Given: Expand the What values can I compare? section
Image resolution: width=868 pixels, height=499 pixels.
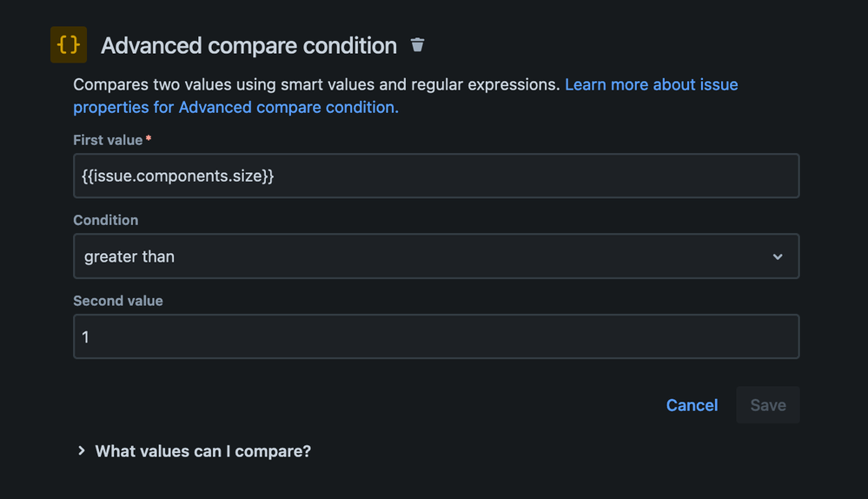Looking at the screenshot, I should tap(202, 451).
